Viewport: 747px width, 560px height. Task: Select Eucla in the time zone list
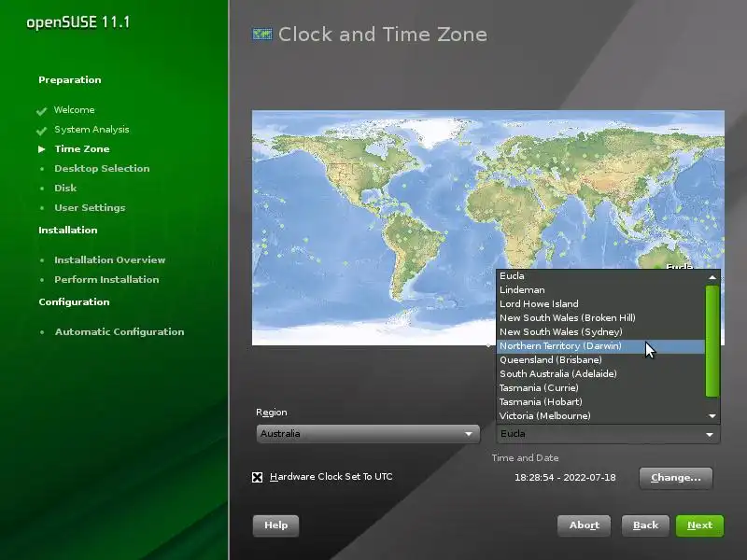tap(600, 275)
